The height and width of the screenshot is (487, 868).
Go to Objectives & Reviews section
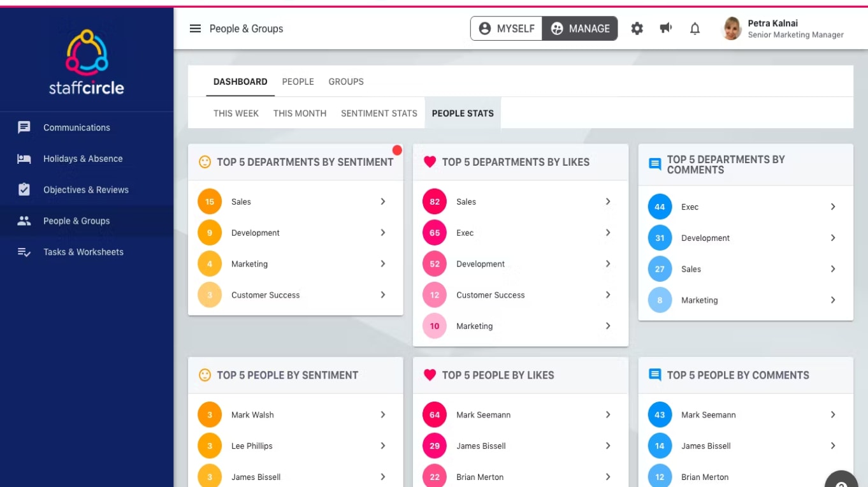[x=85, y=190]
